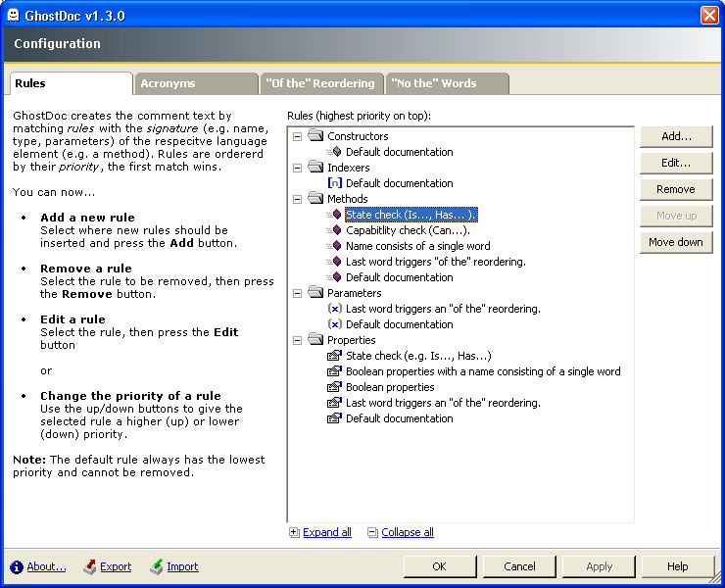Click the Add... button
Viewport: 725px width, 588px height.
(x=676, y=136)
